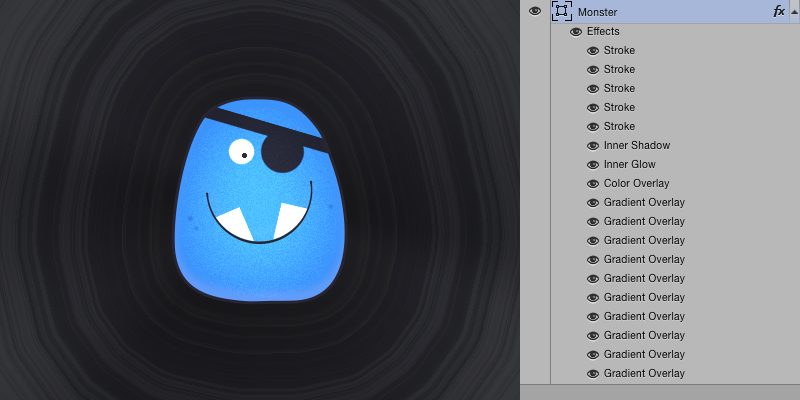Hide the Inner Shadow effect eye icon
Viewport: 800px width, 400px height.
(x=593, y=146)
